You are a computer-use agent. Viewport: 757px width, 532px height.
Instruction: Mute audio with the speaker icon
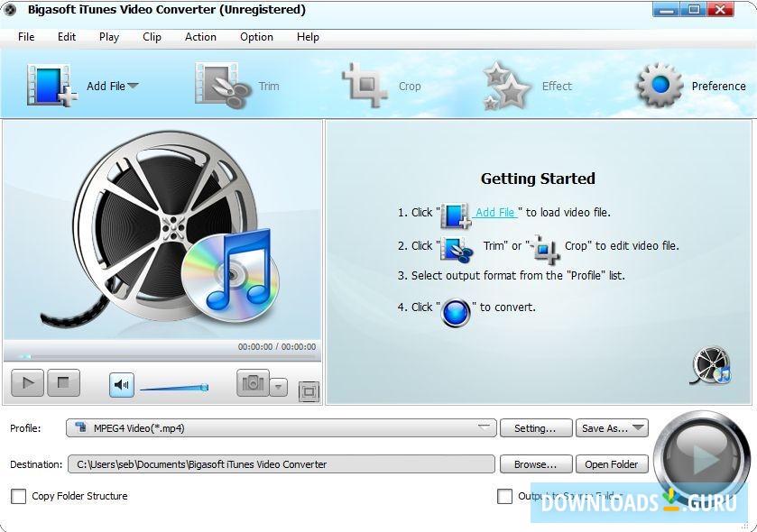tap(122, 385)
